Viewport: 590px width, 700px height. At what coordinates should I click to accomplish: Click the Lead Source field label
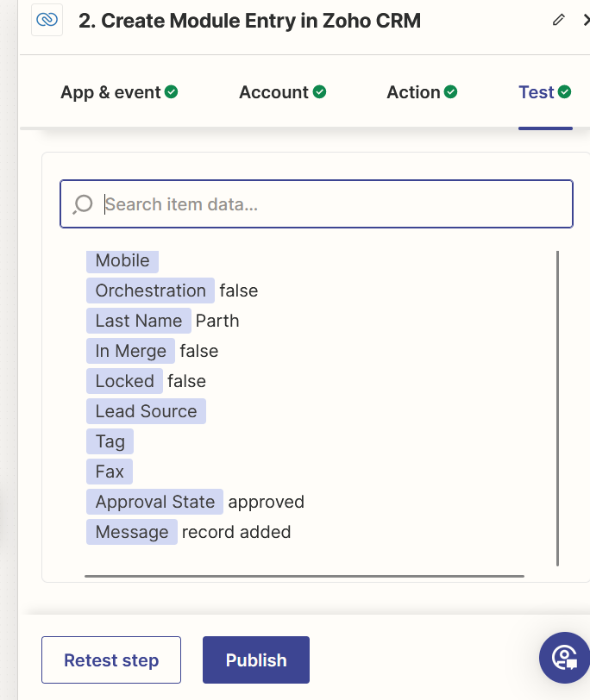tap(146, 411)
